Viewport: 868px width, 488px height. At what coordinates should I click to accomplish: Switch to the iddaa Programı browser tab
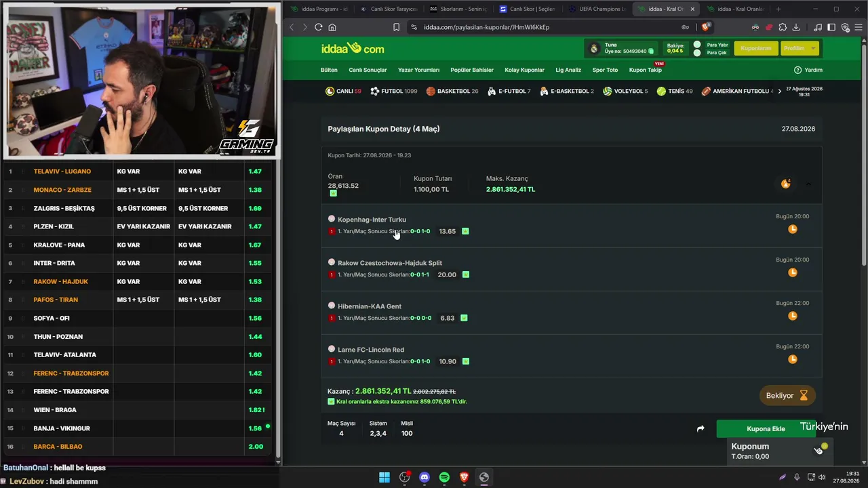point(319,9)
